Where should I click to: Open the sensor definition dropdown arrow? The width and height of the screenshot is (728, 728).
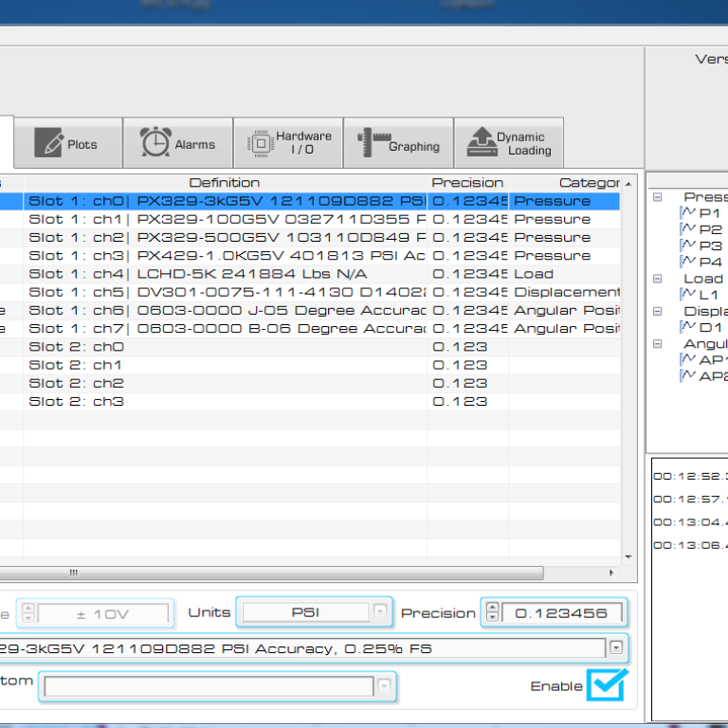click(x=616, y=647)
